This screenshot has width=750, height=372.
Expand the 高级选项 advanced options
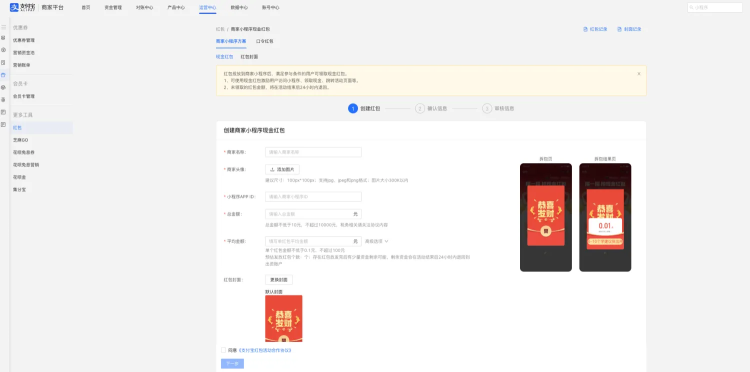(x=376, y=241)
